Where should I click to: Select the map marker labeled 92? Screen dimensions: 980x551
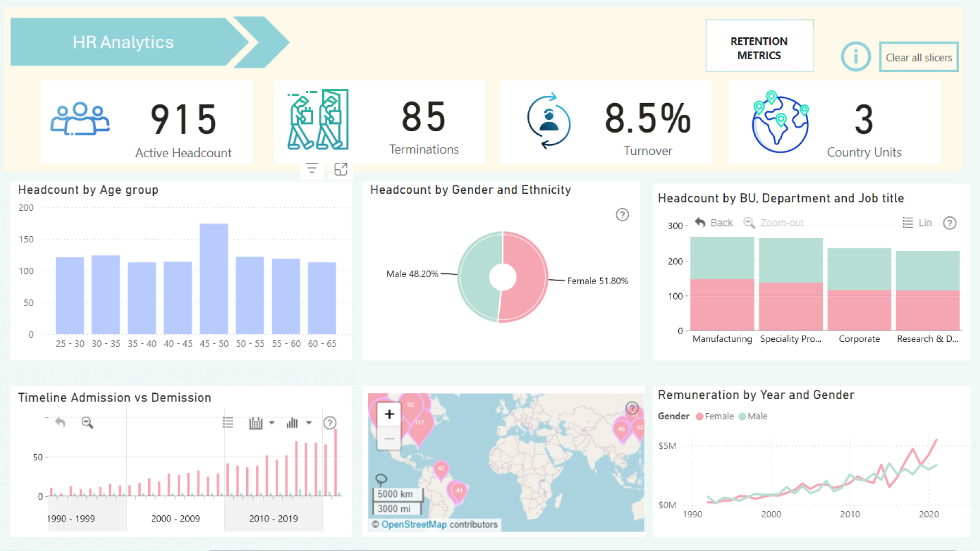coord(410,407)
